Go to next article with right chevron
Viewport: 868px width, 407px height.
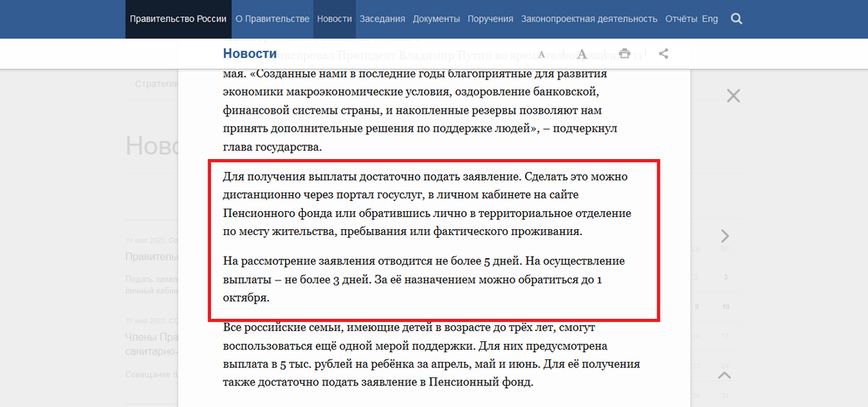[x=725, y=236]
